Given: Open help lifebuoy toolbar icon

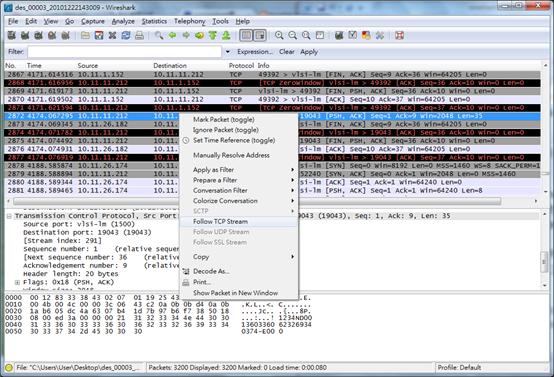Looking at the screenshot, I should (399, 35).
